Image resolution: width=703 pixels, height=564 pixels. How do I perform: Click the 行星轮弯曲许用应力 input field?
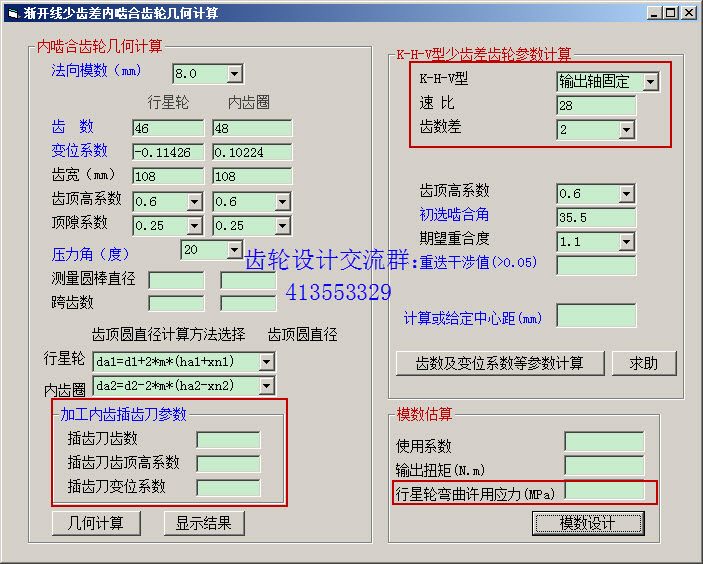tap(604, 490)
